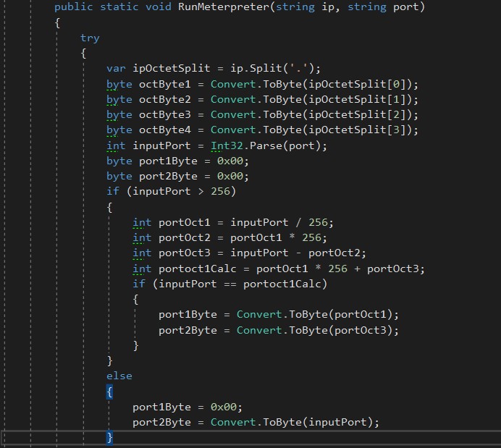501x448 pixels.
Task: Click the ipOctetSplit variable declaration
Action: 172,68
